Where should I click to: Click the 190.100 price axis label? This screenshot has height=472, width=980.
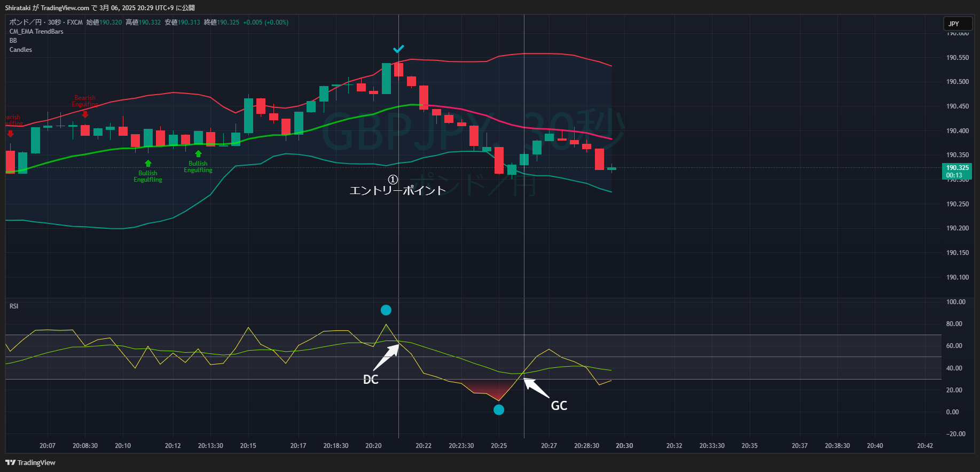[x=958, y=277]
